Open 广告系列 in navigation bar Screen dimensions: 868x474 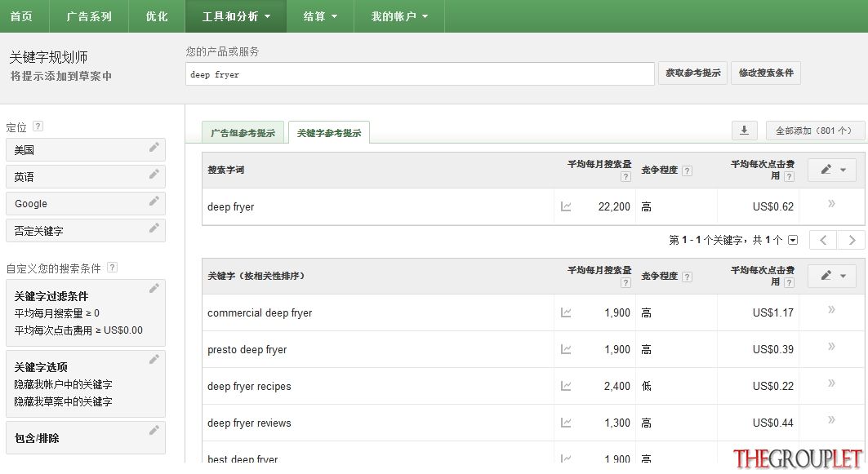(88, 16)
